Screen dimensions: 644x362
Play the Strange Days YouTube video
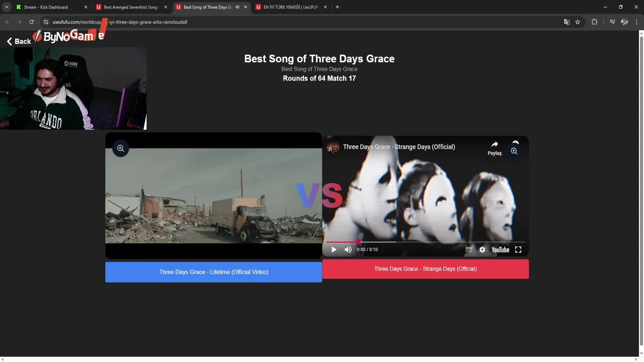coord(334,249)
